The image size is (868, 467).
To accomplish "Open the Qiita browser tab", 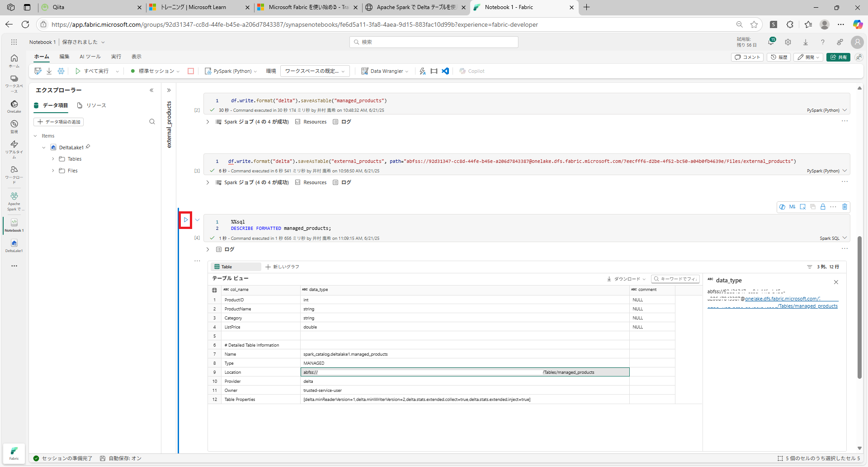I will coord(92,7).
